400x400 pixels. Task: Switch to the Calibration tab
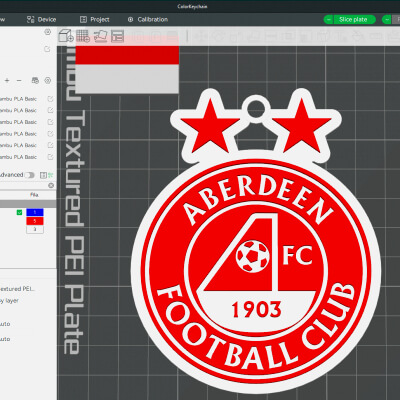coord(148,20)
